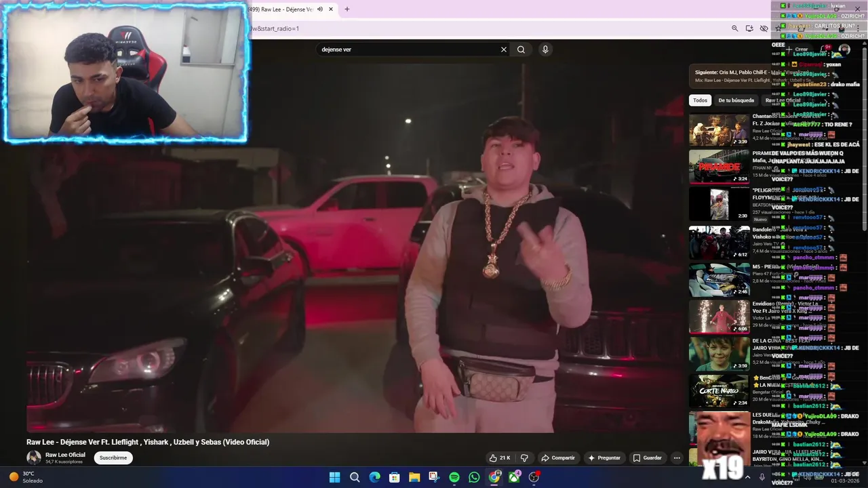The image size is (868, 488).
Task: Play the M5 video thumbnail (2:46)
Action: pyautogui.click(x=719, y=279)
